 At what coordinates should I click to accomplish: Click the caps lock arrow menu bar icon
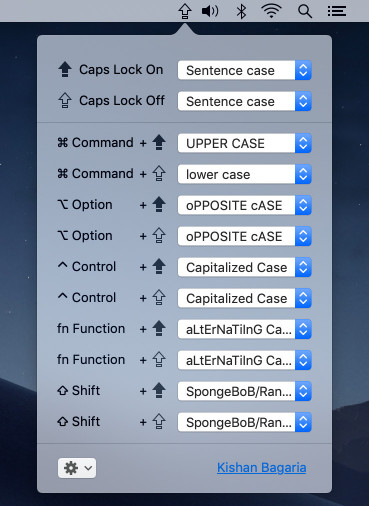point(185,11)
